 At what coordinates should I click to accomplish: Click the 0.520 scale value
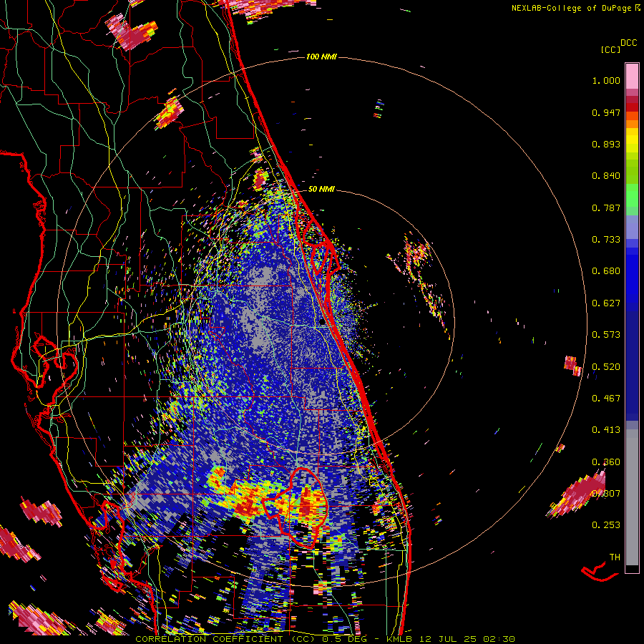click(x=606, y=367)
